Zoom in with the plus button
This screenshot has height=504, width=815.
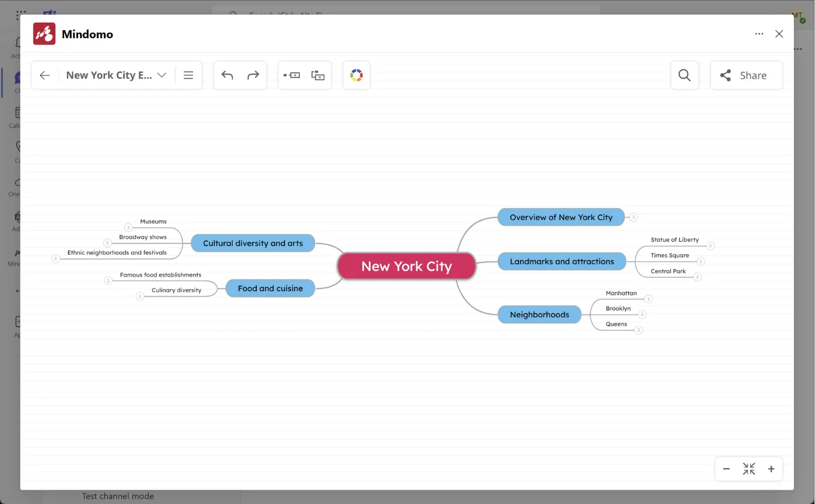pos(771,469)
